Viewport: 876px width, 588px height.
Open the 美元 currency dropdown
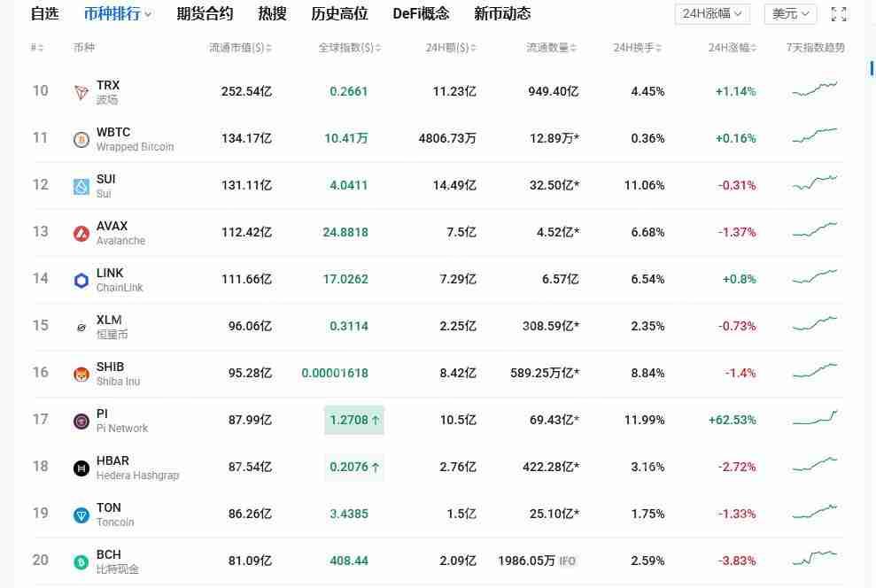tap(789, 14)
